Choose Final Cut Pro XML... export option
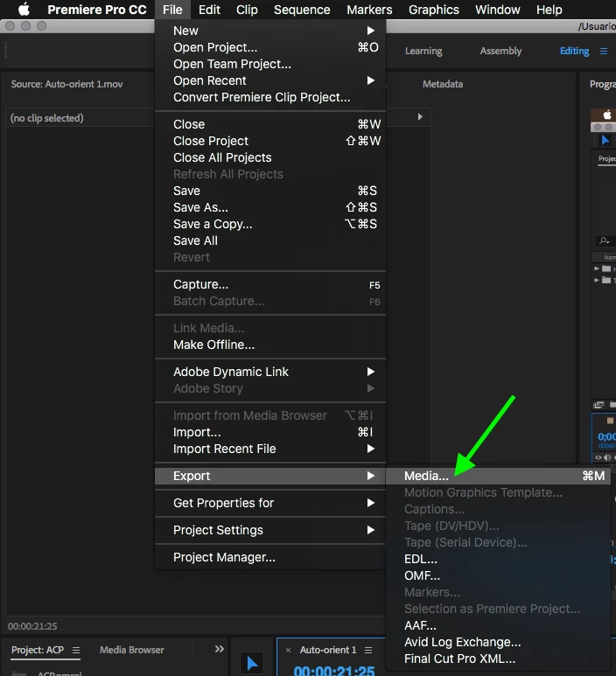Viewport: 616px width, 676px height. coord(498,659)
